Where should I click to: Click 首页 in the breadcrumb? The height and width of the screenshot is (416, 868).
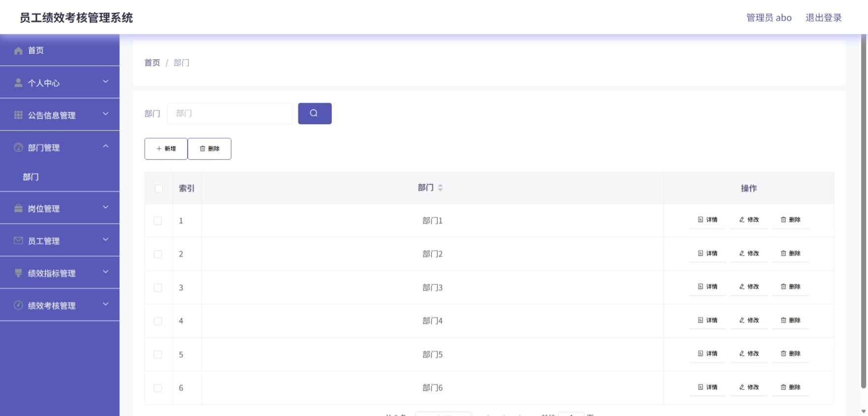click(152, 63)
